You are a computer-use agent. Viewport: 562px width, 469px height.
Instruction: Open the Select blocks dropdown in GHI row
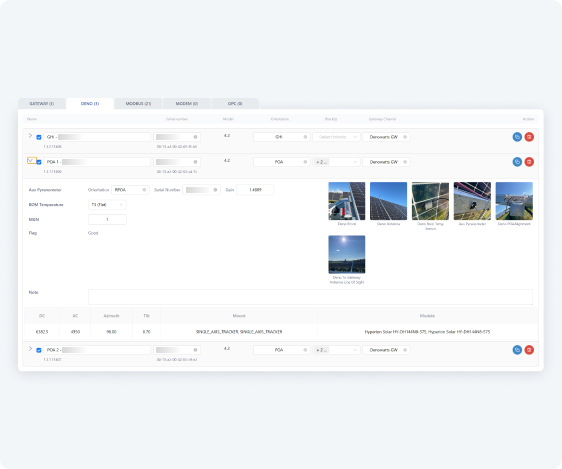coord(336,137)
